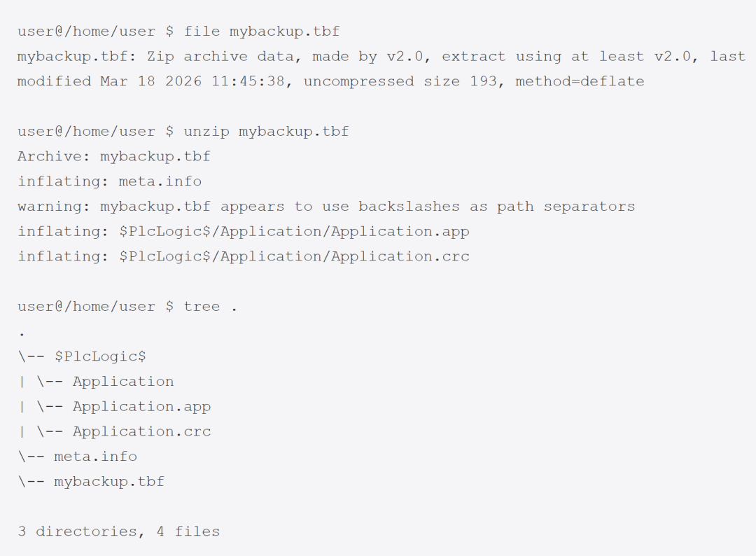Click the root dot above the tree
This screenshot has height=556, width=756.
(22, 333)
